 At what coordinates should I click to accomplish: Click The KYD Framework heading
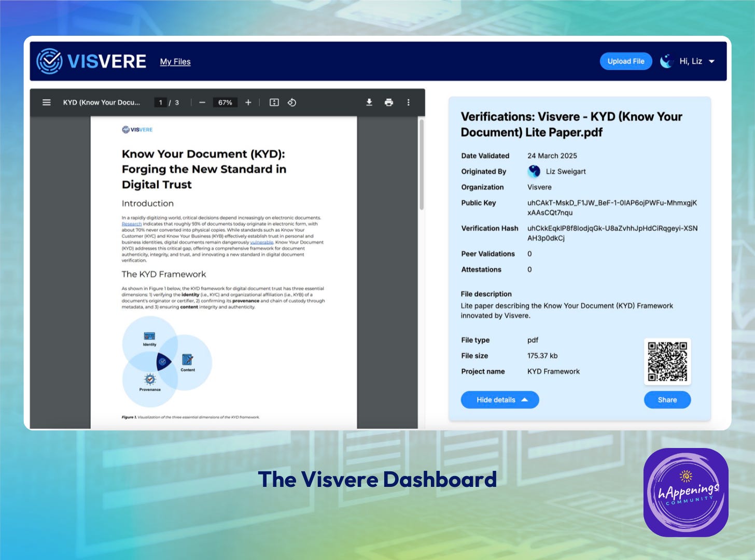[164, 274]
